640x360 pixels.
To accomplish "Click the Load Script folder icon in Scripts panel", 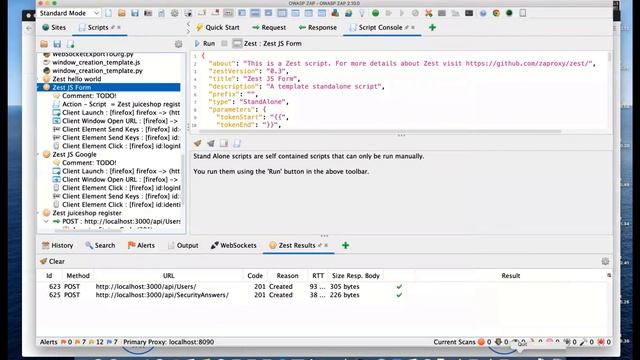I will (44, 44).
